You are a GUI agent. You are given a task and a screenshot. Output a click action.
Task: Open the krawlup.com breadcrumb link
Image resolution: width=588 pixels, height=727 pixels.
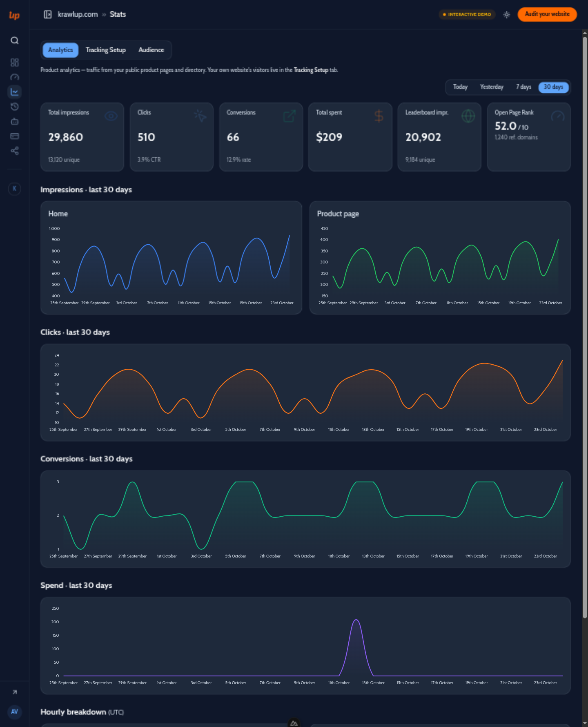78,14
